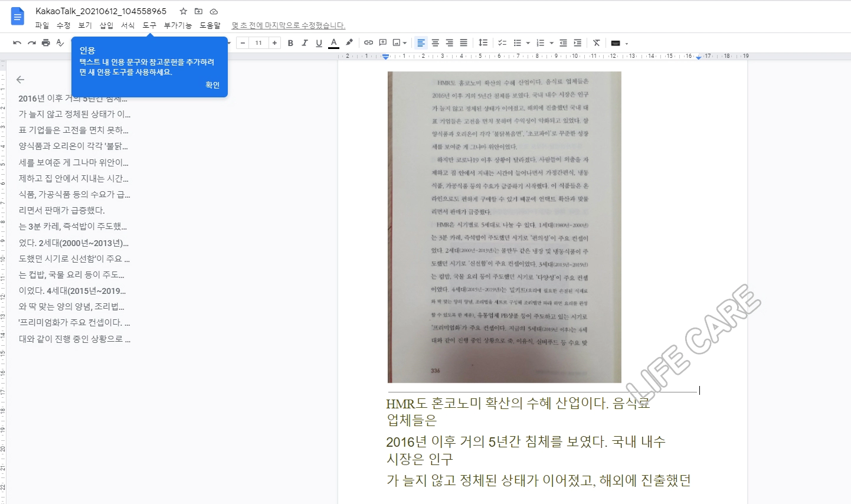Increase the indent
851x504 pixels.
point(577,42)
